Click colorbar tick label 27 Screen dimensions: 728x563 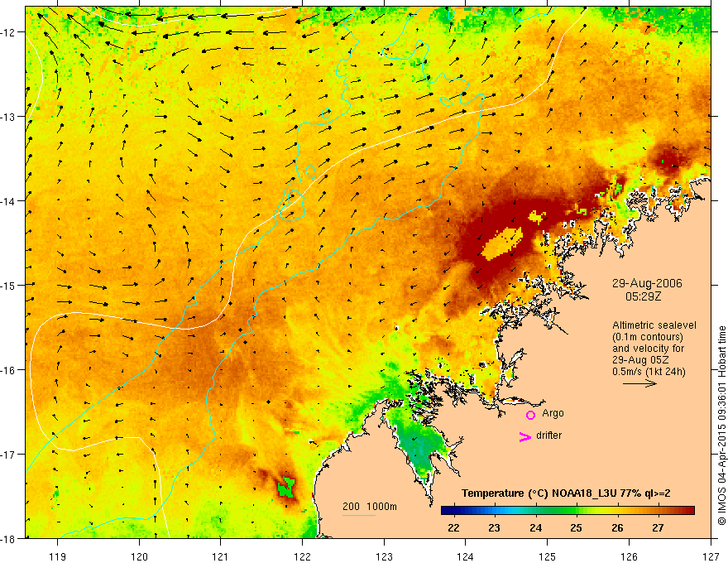click(658, 527)
